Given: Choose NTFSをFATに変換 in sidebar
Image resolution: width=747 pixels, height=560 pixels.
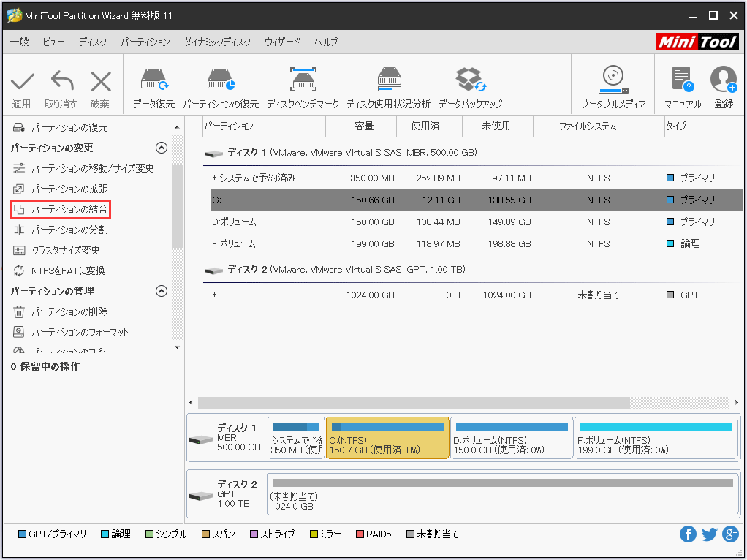Looking at the screenshot, I should [x=59, y=270].
